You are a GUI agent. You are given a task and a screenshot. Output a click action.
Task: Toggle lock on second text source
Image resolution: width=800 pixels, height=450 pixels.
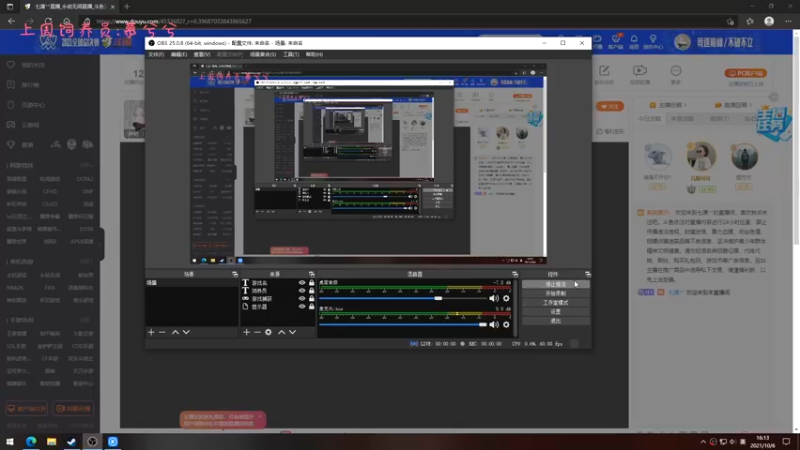coord(311,290)
